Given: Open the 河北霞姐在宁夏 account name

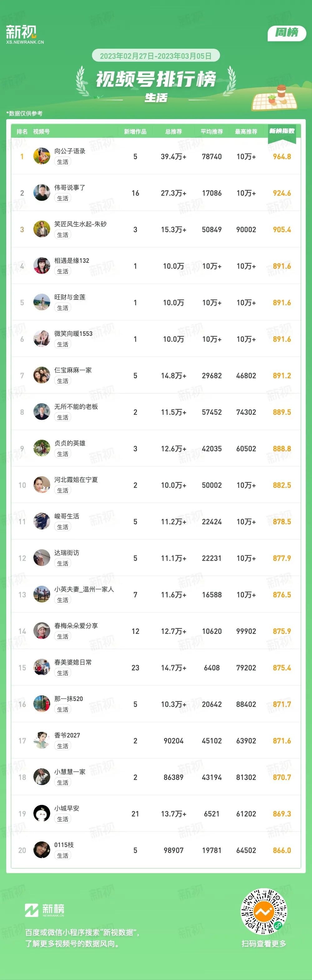Looking at the screenshot, I should coord(76,480).
